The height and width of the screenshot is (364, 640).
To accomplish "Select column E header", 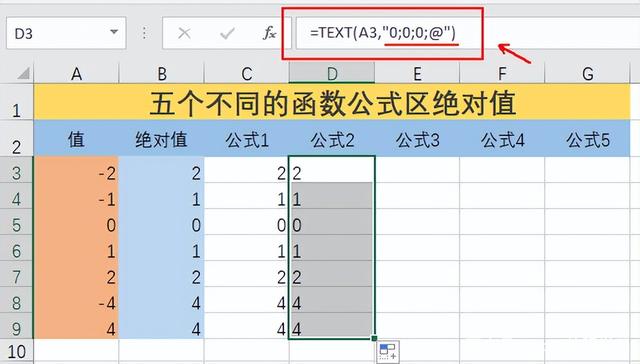I will pos(417,73).
